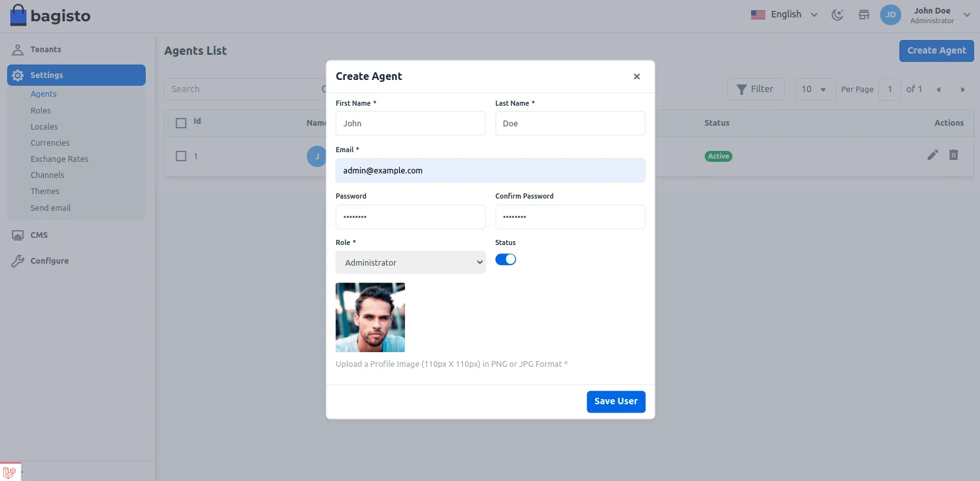The width and height of the screenshot is (980, 481).
Task: Open the CMS section icon
Action: 17,235
